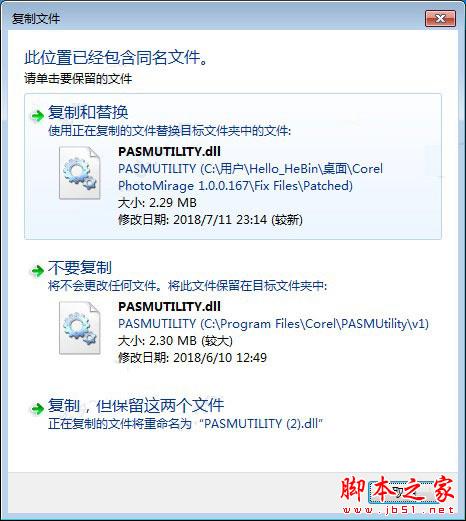Choose the 复制和替换 option title
The image size is (466, 521).
[x=88, y=112]
